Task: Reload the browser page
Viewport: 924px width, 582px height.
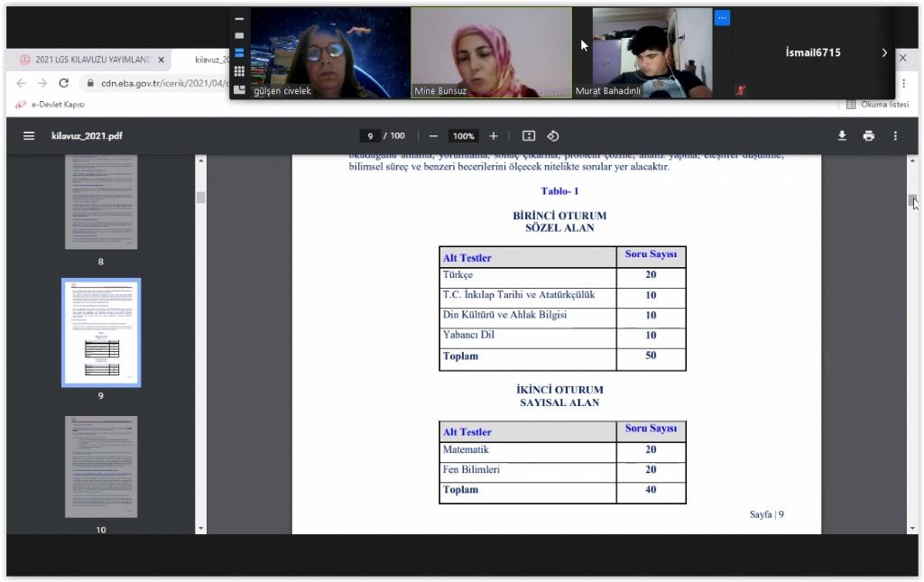Action: tap(63, 83)
